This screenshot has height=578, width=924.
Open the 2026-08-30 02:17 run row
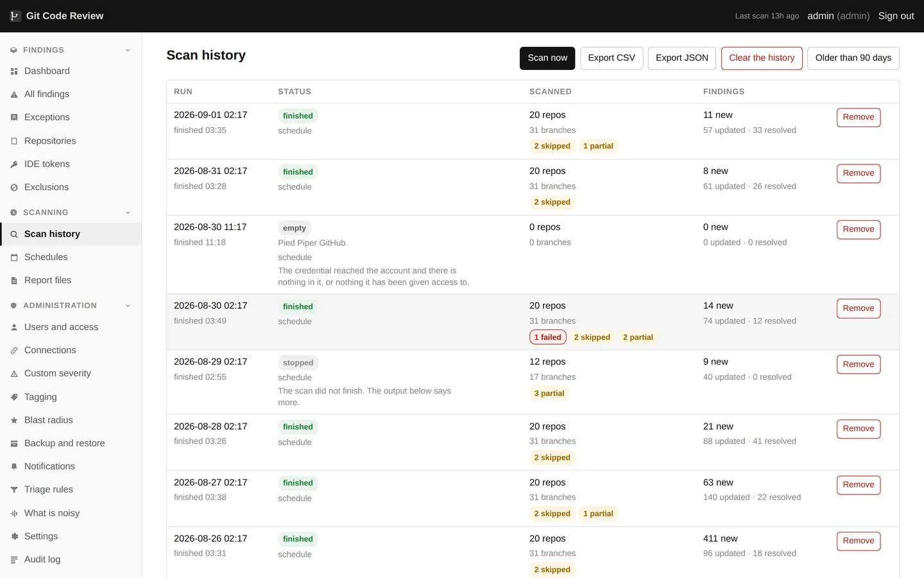point(533,322)
